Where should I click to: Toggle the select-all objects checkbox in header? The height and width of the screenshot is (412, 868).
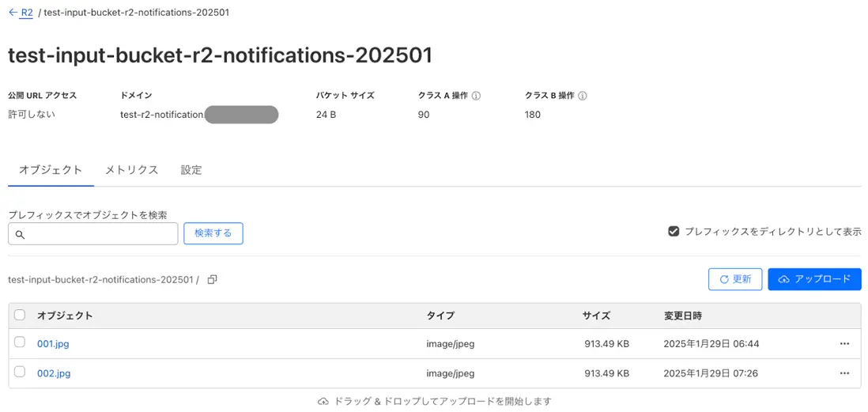(x=20, y=315)
